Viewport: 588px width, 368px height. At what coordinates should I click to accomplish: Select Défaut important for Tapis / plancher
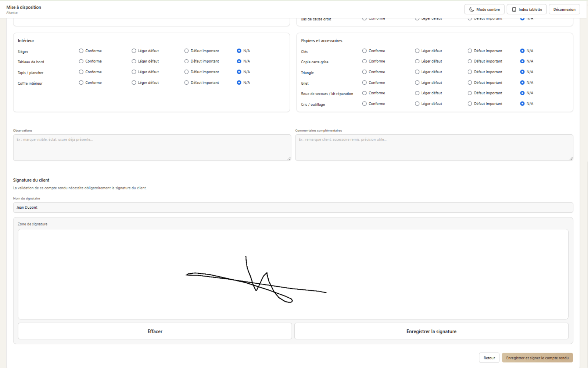click(x=187, y=72)
